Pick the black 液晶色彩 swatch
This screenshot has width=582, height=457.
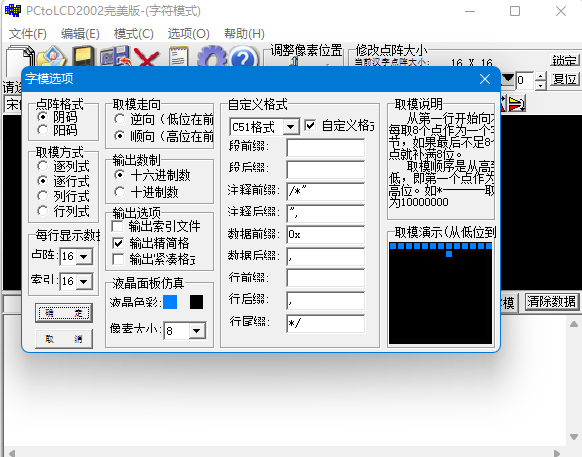click(x=196, y=302)
